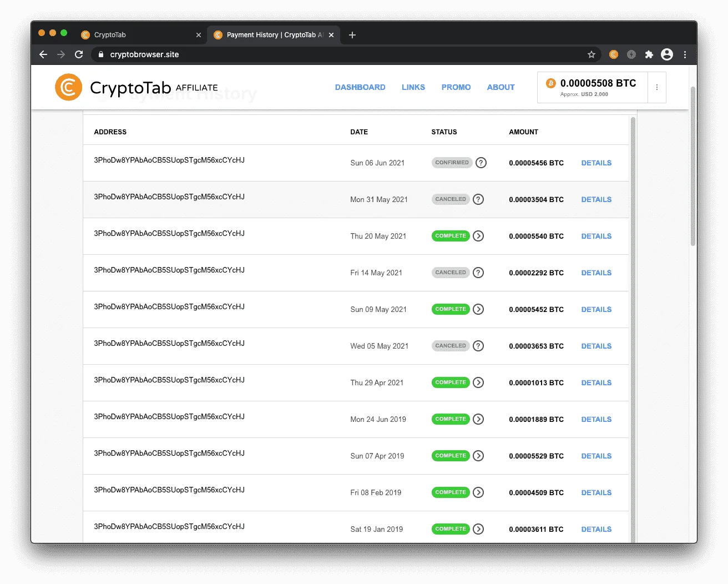The image size is (728, 584).
Task: Click the back navigation arrow
Action: tap(43, 54)
